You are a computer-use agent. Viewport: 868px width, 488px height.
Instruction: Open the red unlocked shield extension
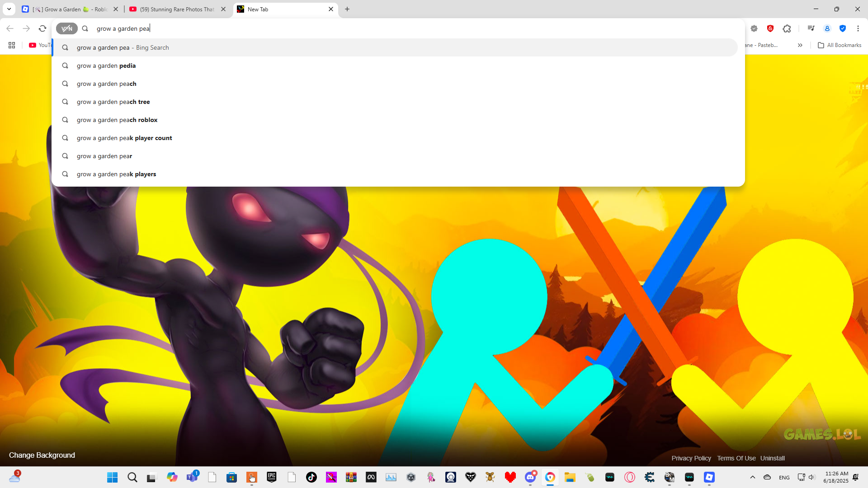[x=770, y=28]
